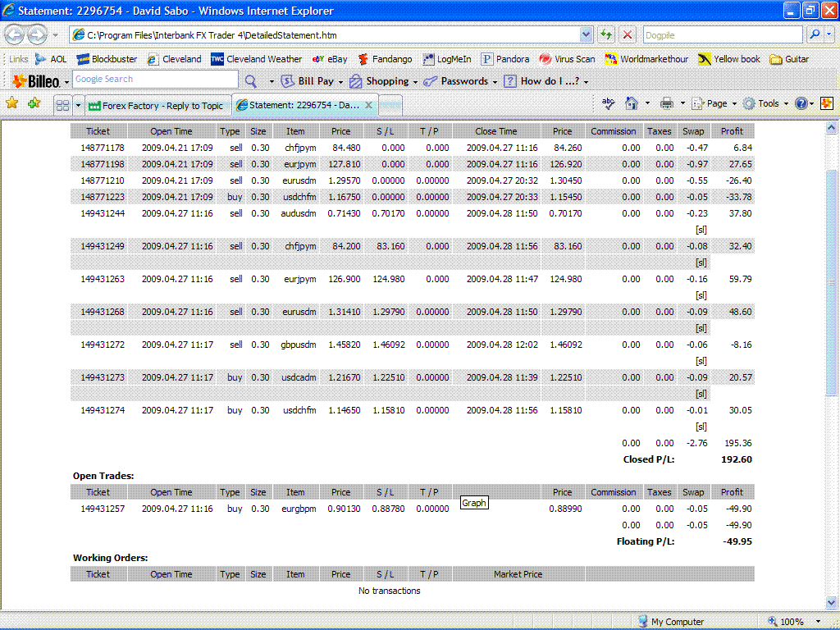Viewport: 840px width, 630px height.
Task: Switch to Forex Factory - Reply to Topic tab
Action: click(x=157, y=106)
